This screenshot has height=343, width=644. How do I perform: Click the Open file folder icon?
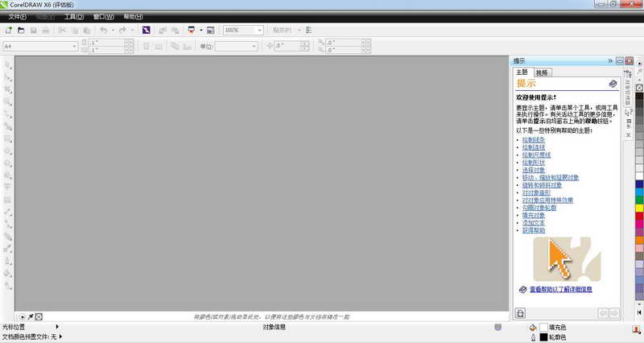click(21, 30)
